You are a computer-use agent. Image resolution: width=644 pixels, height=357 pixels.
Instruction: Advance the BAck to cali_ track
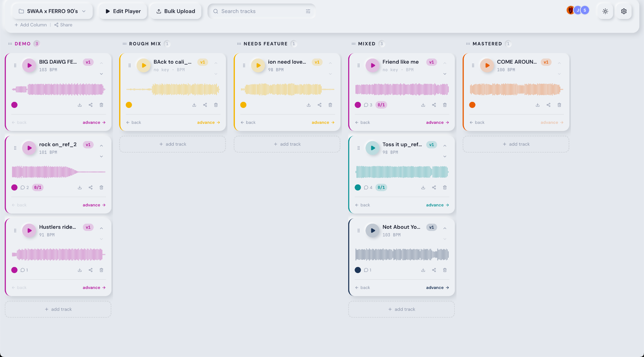point(208,122)
